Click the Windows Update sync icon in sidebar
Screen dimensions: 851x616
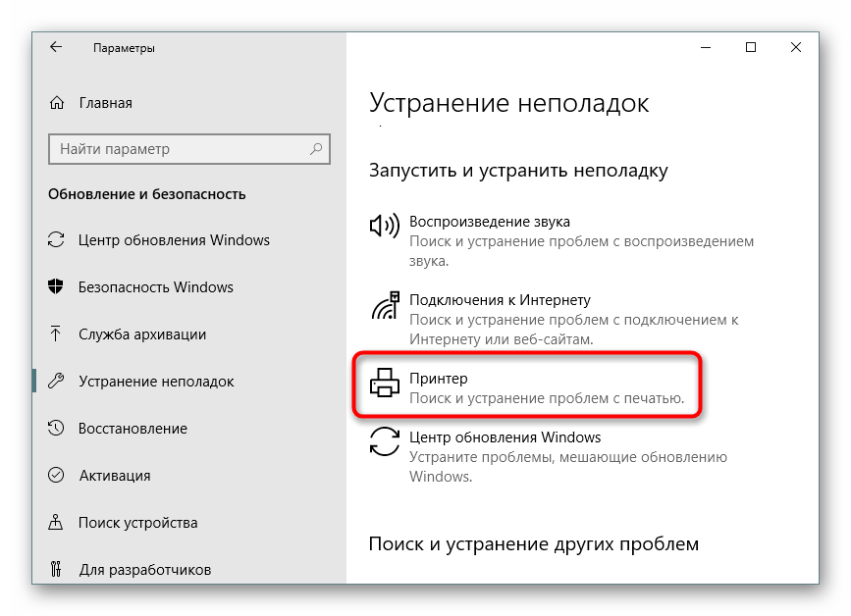56,239
